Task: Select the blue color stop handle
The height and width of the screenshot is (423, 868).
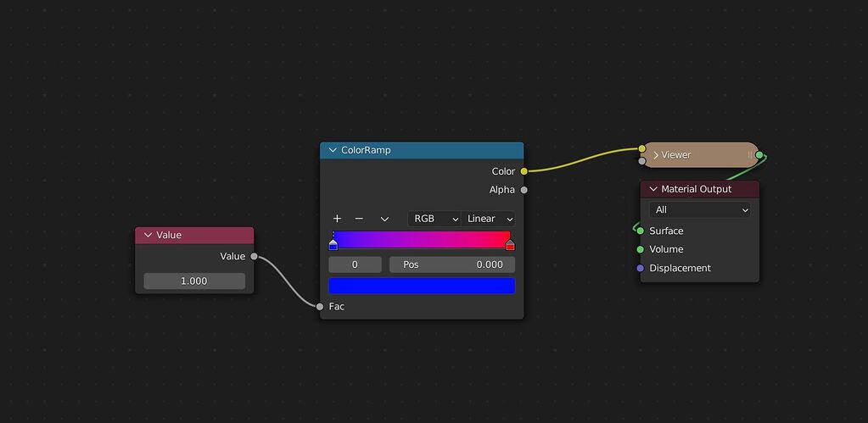Action: 333,245
